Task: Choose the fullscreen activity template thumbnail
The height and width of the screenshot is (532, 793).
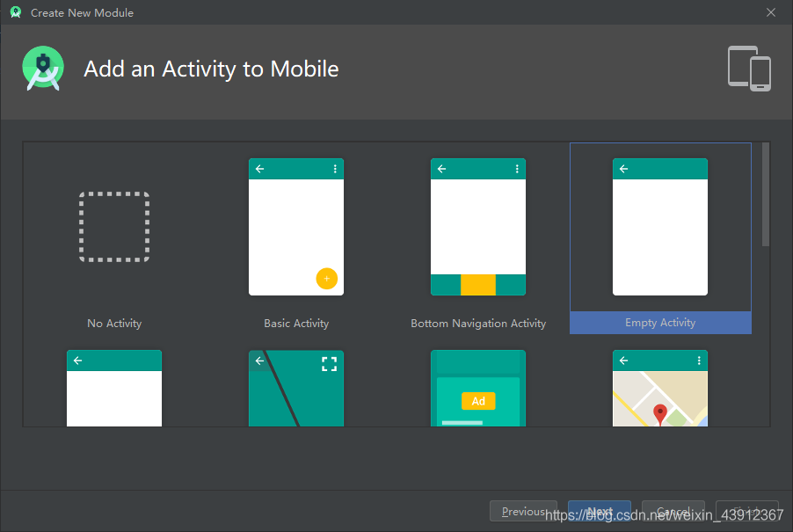Action: 296,389
